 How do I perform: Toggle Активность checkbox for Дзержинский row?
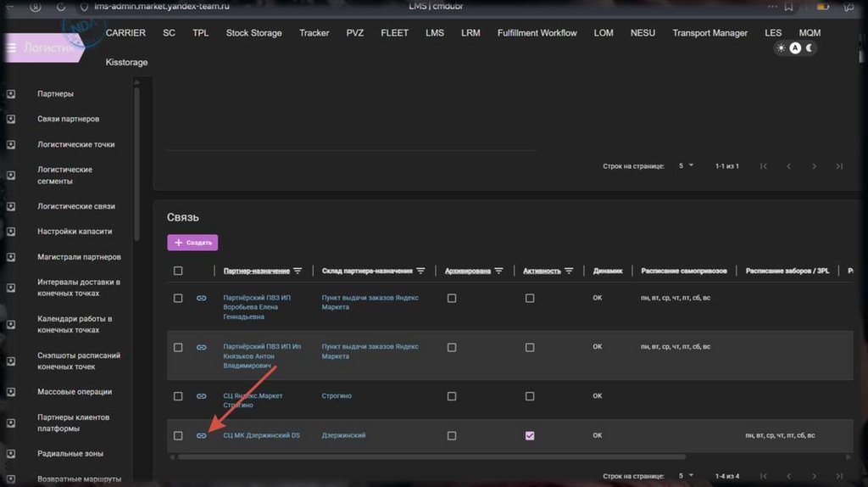pos(530,436)
